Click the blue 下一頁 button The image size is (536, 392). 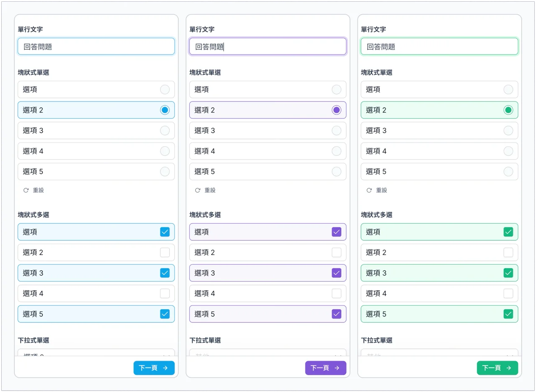(x=154, y=368)
